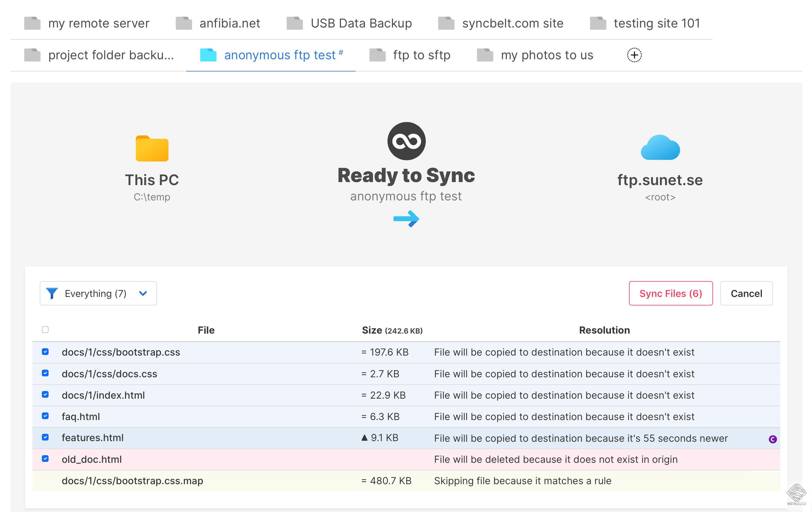Uncheck the old_doc.html deletion checkbox
This screenshot has width=812, height=512.
pyautogui.click(x=45, y=459)
